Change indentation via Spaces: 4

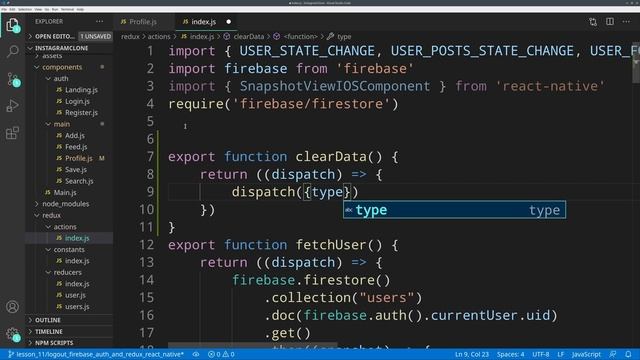pos(510,354)
